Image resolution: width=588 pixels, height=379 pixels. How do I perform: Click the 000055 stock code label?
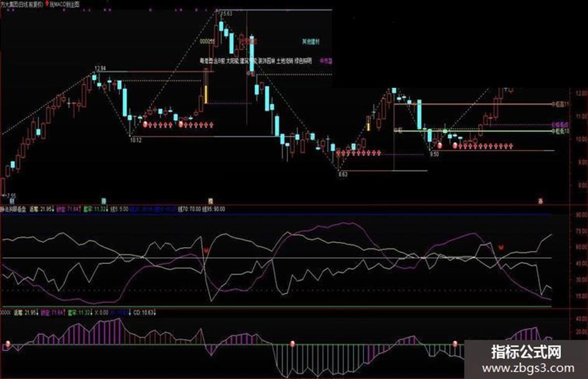[x=207, y=42]
